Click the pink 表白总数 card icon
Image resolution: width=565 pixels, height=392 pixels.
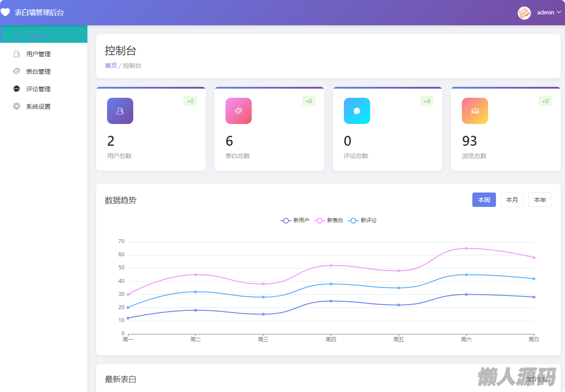tap(238, 111)
